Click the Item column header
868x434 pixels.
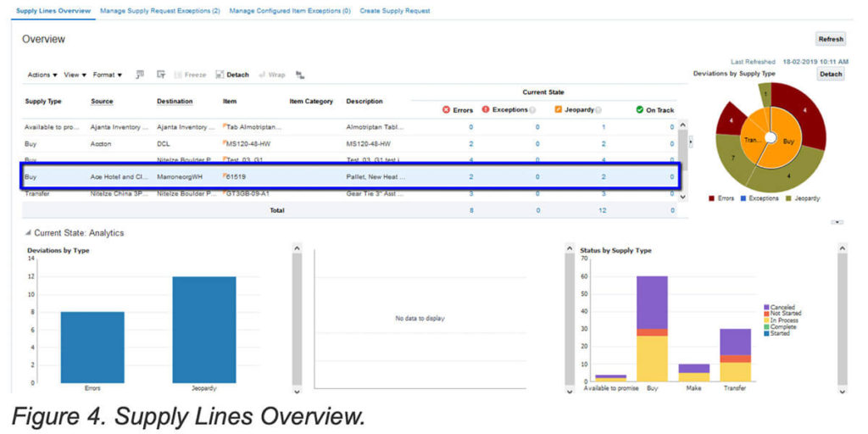point(230,102)
